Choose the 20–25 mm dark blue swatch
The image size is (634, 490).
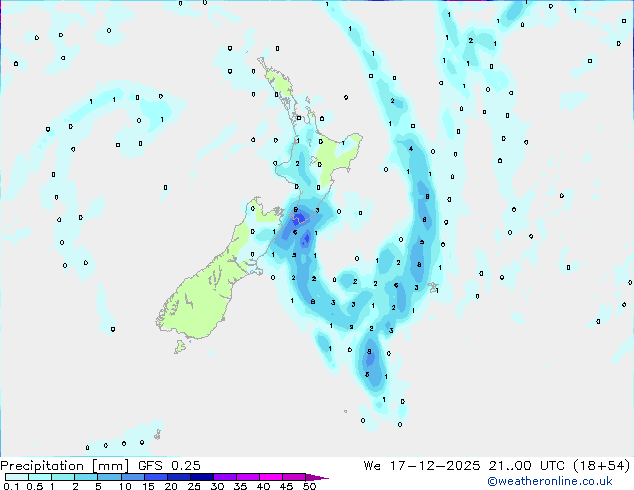[x=178, y=477]
